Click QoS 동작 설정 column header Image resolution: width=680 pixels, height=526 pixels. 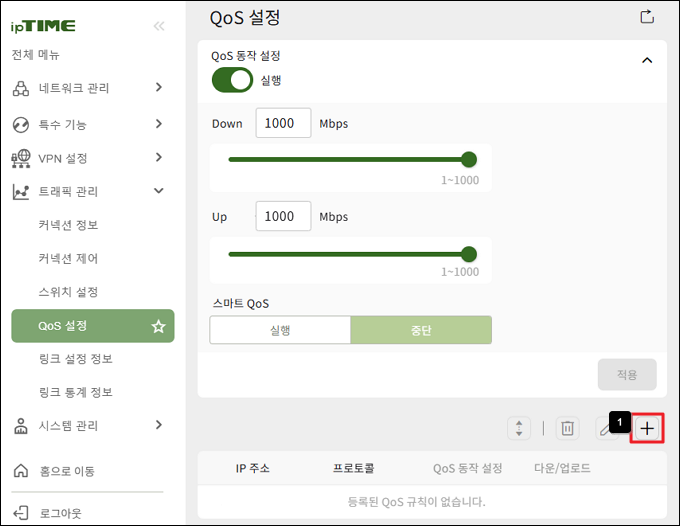[x=468, y=468]
